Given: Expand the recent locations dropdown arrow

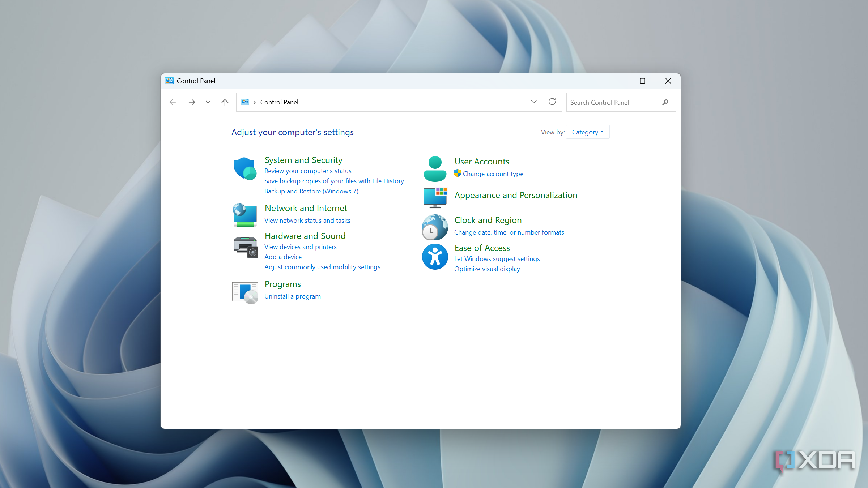Looking at the screenshot, I should [x=208, y=102].
